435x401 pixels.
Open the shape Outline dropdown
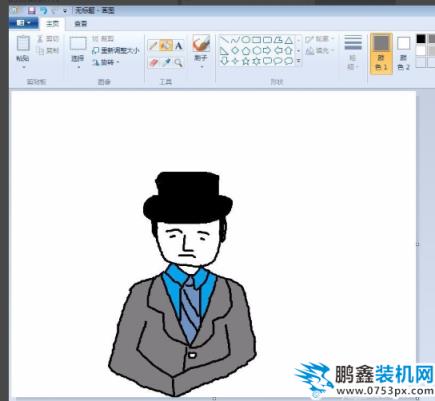(320, 39)
